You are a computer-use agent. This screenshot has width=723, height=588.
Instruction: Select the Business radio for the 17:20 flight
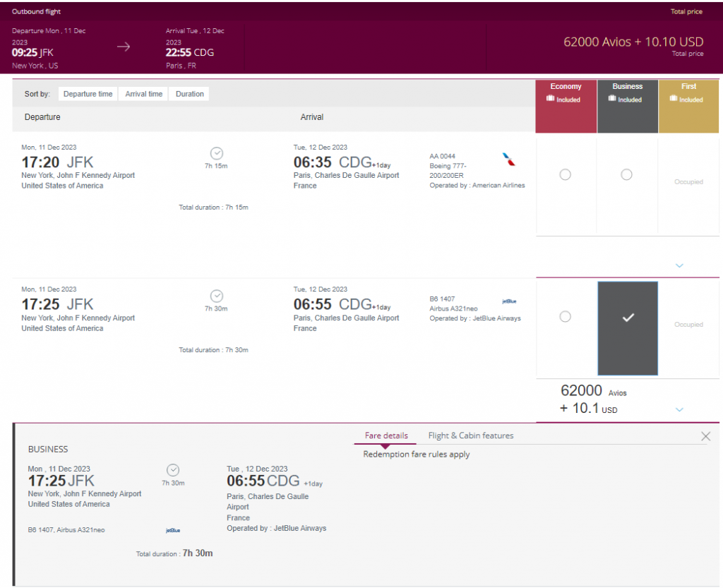pyautogui.click(x=626, y=174)
